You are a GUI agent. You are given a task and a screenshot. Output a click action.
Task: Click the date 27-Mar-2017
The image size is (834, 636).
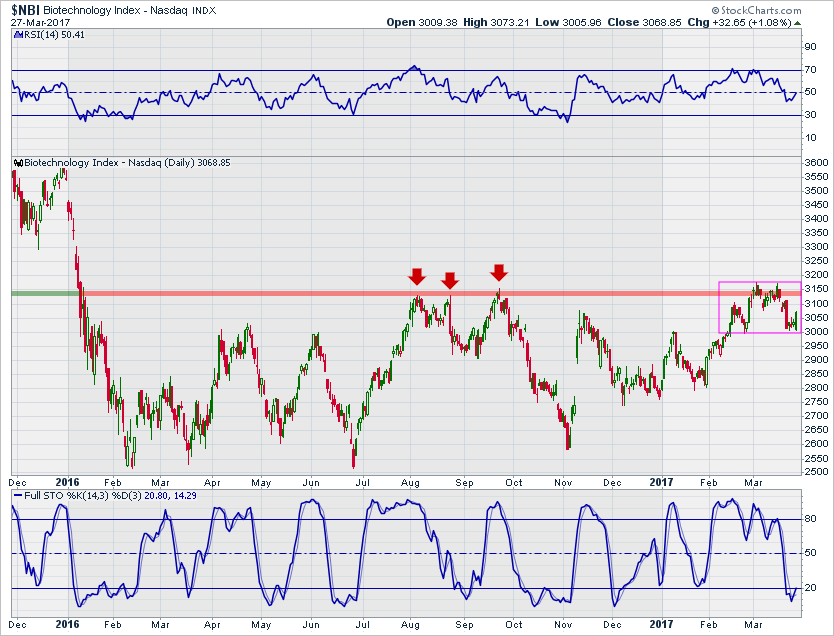(40, 23)
